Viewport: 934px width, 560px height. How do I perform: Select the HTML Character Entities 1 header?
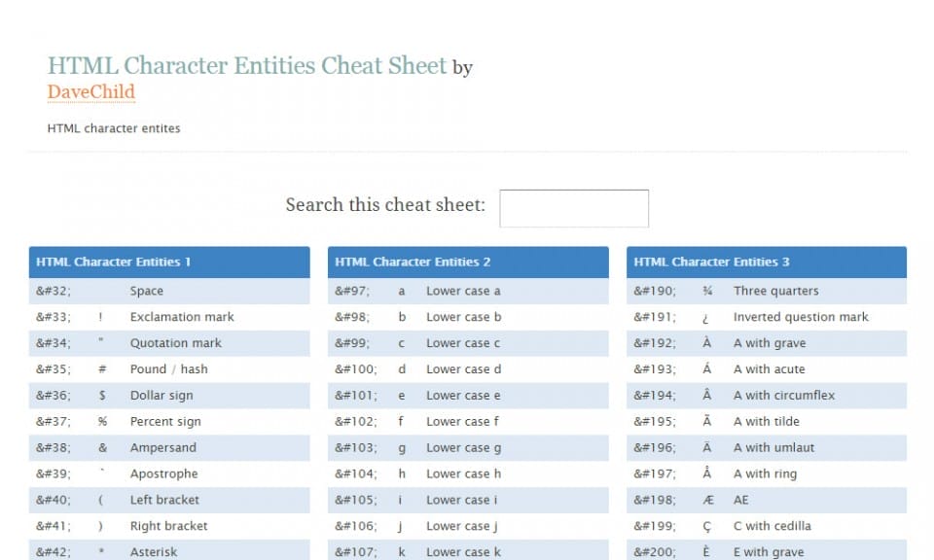coord(112,262)
